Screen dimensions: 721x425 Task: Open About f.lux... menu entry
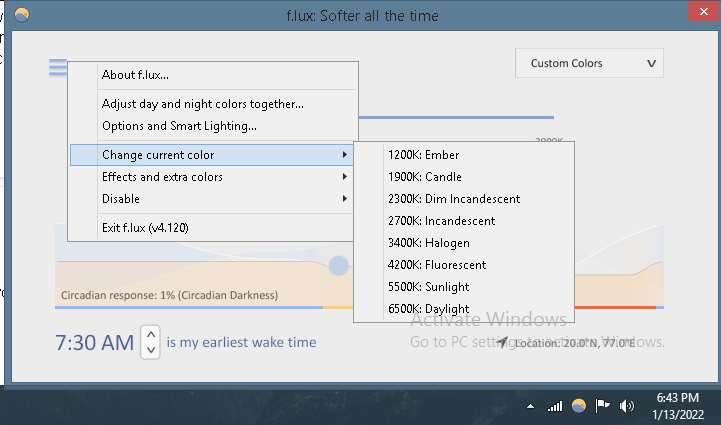213,75
